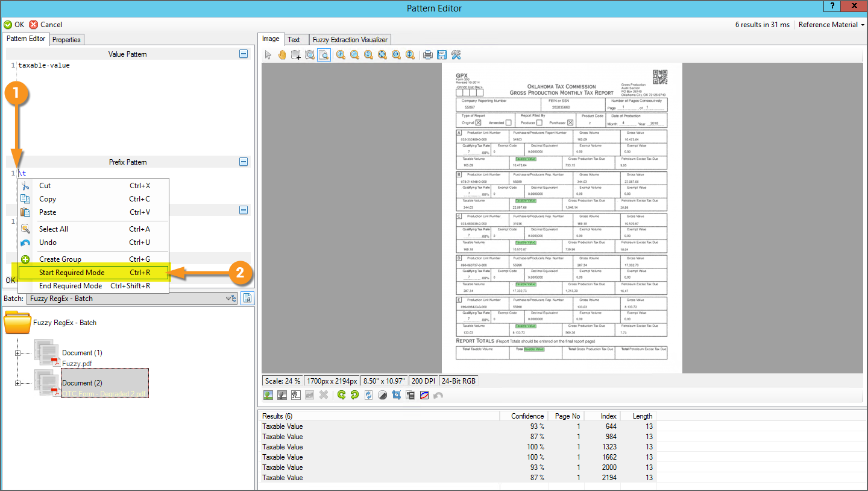
Task: Open the Reference Material dropdown
Action: pos(831,25)
